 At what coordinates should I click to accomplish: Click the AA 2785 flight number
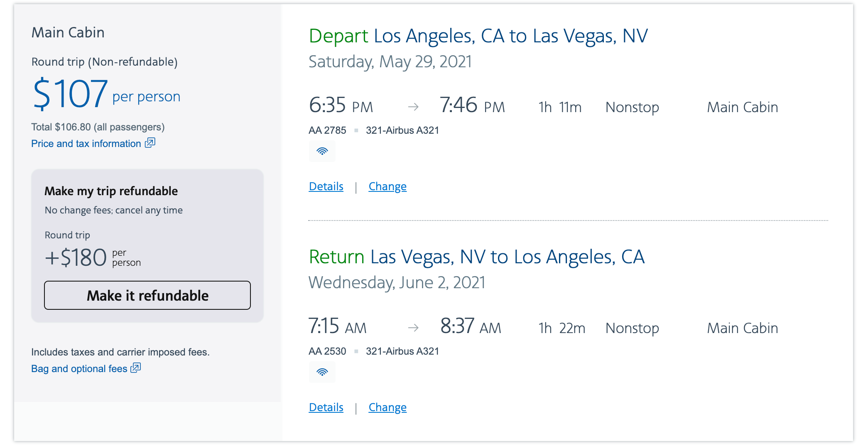(x=327, y=130)
